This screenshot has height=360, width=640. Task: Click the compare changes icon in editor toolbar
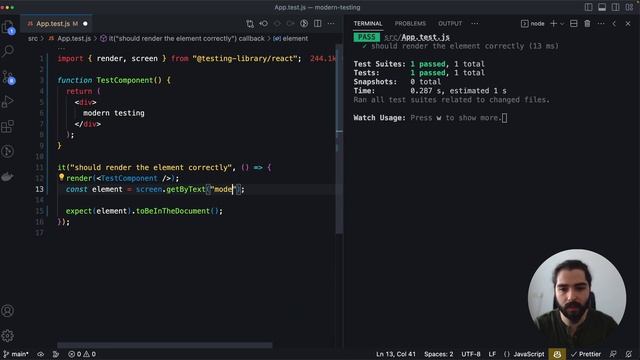[x=250, y=24]
